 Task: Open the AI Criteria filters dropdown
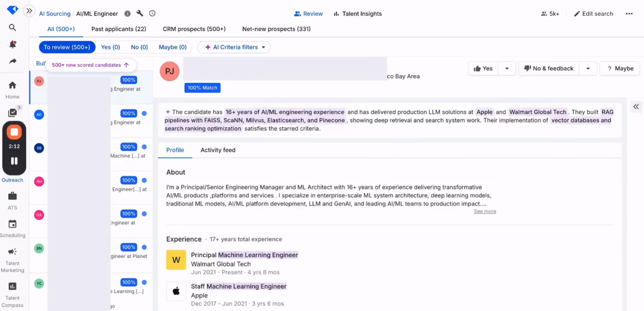(x=234, y=47)
